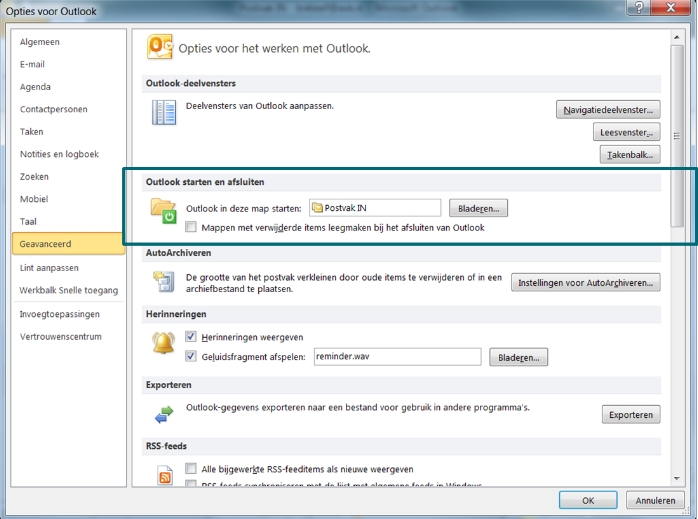The width and height of the screenshot is (698, 519).
Task: Open the E-mail options category
Action: pos(69,64)
